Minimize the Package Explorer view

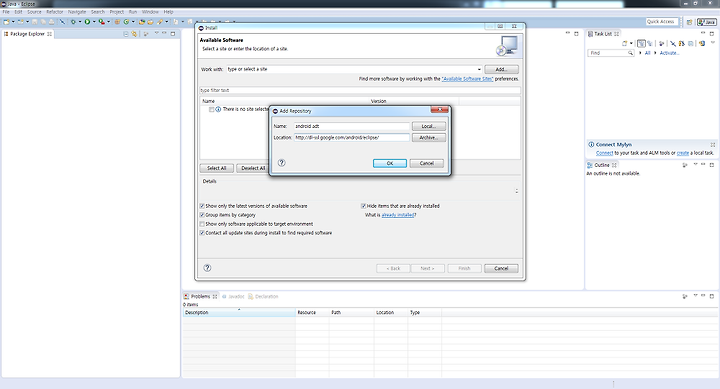coord(164,33)
